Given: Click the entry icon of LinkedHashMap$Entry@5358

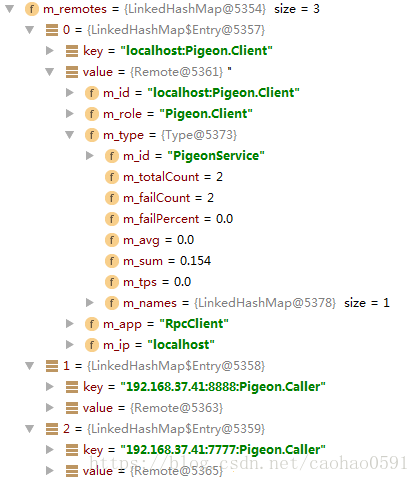Looking at the screenshot, I should point(52,366).
